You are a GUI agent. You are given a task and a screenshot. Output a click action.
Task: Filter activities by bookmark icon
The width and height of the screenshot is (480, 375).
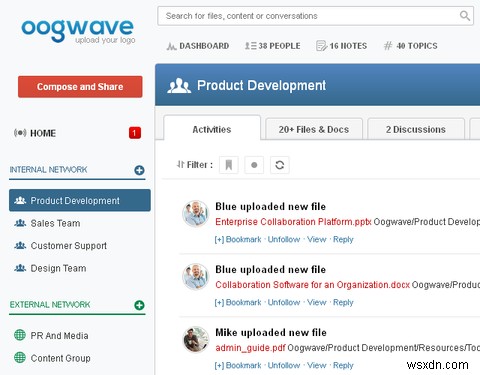[229, 165]
